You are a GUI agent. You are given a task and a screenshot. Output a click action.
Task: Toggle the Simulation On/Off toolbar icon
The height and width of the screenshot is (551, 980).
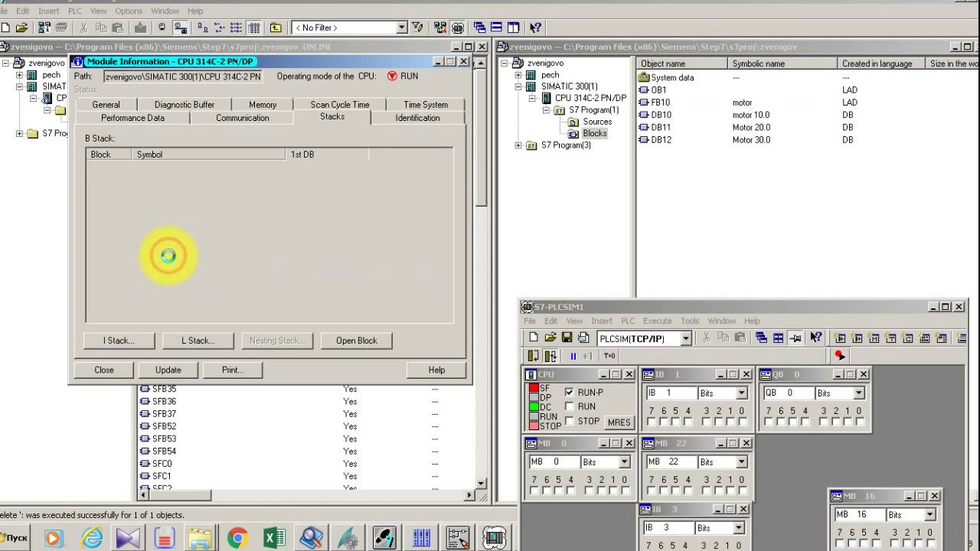point(458,28)
